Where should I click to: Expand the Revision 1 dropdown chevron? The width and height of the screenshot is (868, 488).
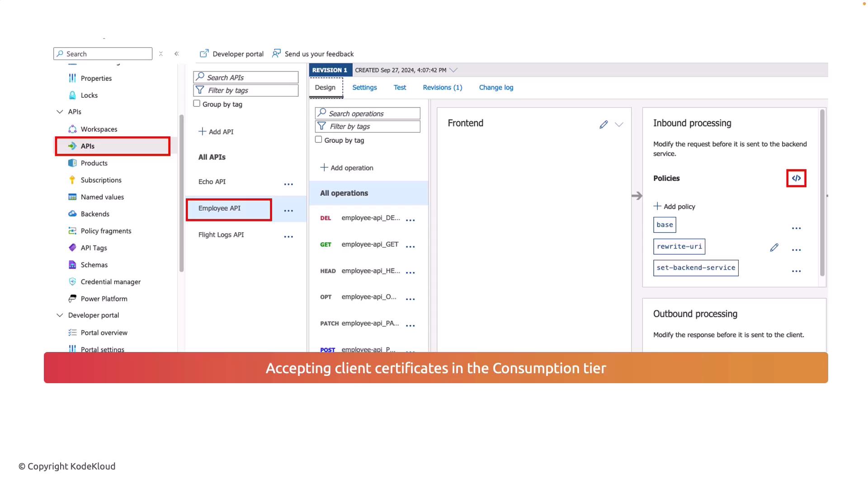click(x=453, y=70)
